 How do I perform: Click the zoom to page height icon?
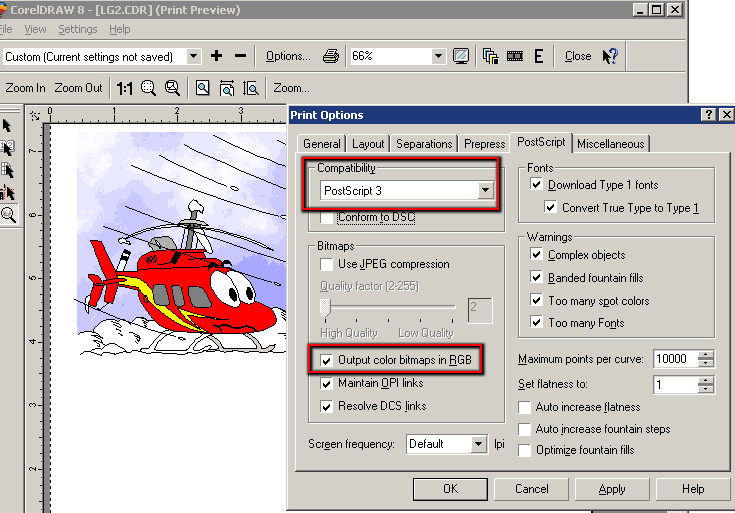251,88
